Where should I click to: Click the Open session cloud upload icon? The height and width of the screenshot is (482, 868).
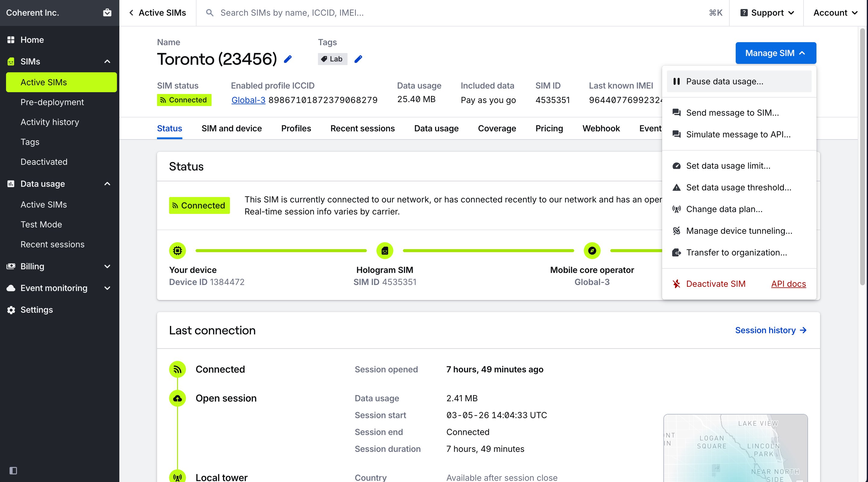pyautogui.click(x=177, y=398)
